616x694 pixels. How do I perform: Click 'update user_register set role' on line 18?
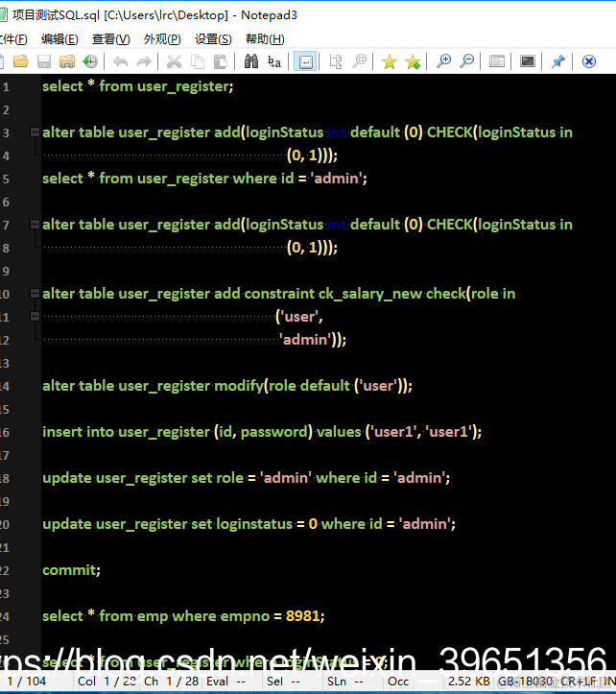point(143,478)
